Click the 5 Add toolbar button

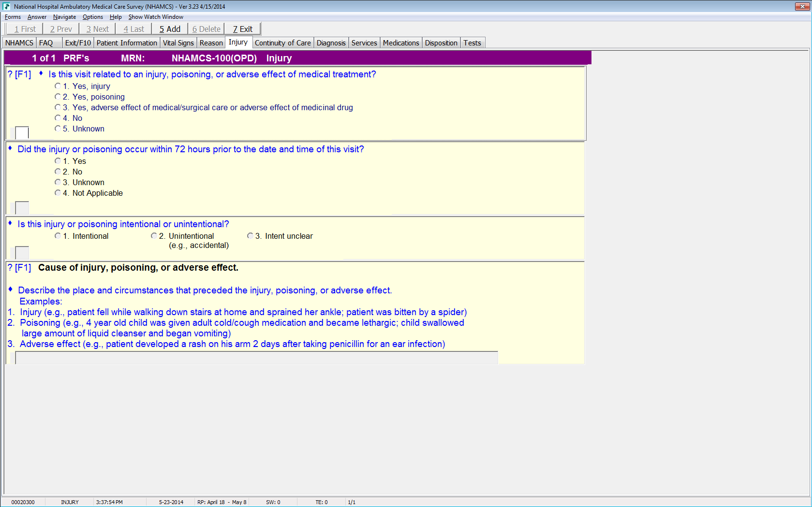click(x=170, y=29)
